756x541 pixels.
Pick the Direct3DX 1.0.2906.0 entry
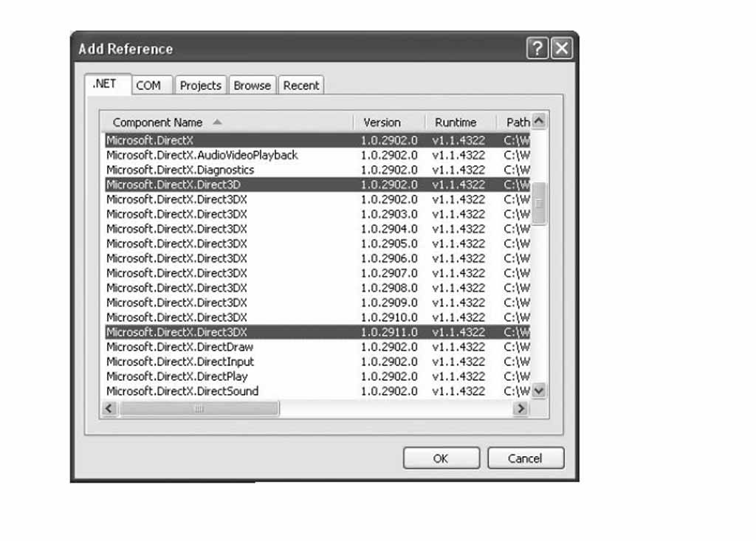tap(317, 258)
